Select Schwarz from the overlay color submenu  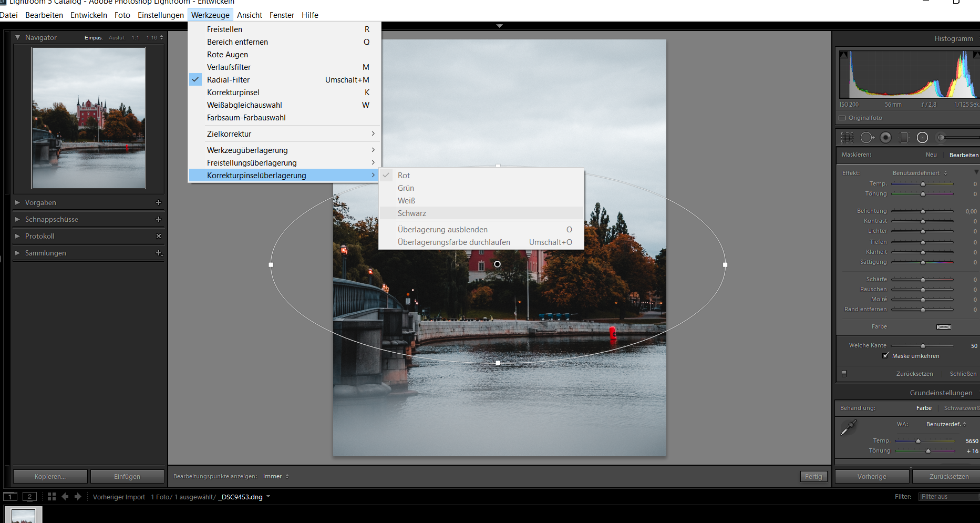pyautogui.click(x=411, y=213)
